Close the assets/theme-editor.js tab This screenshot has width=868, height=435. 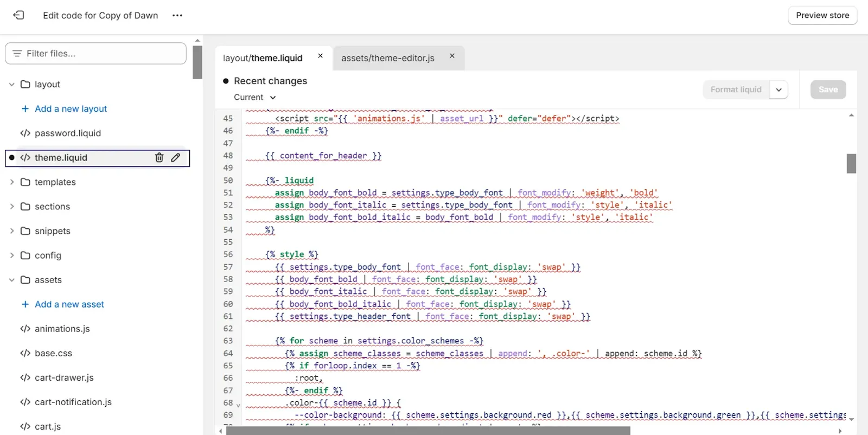click(x=452, y=56)
